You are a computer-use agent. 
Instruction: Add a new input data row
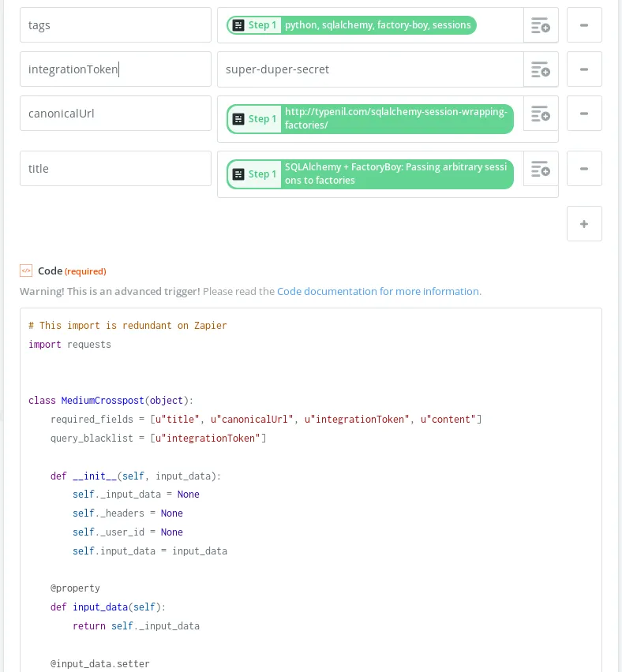coord(584,224)
